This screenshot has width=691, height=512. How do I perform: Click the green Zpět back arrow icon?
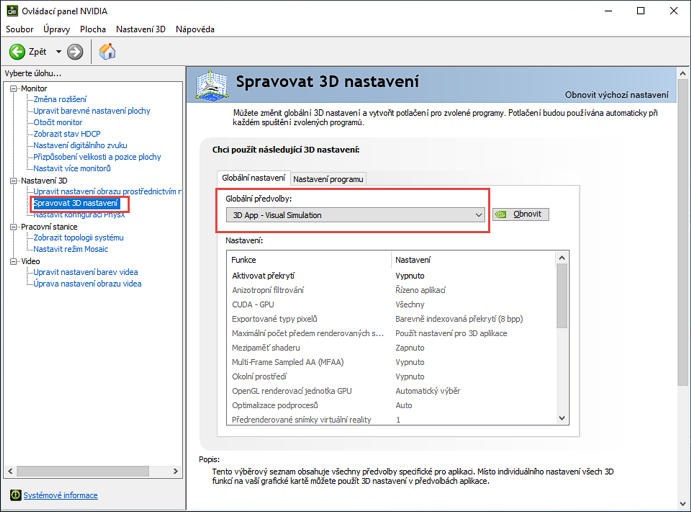click(x=17, y=52)
